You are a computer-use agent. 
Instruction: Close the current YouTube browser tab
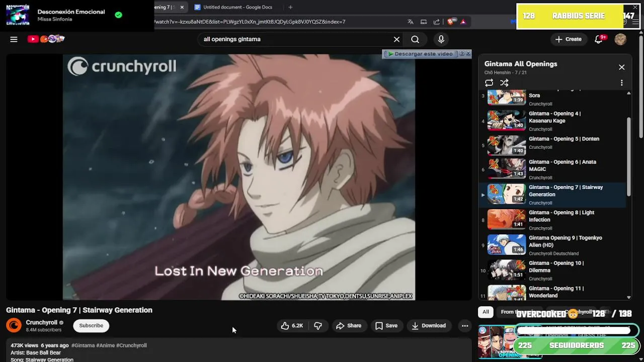point(182,7)
